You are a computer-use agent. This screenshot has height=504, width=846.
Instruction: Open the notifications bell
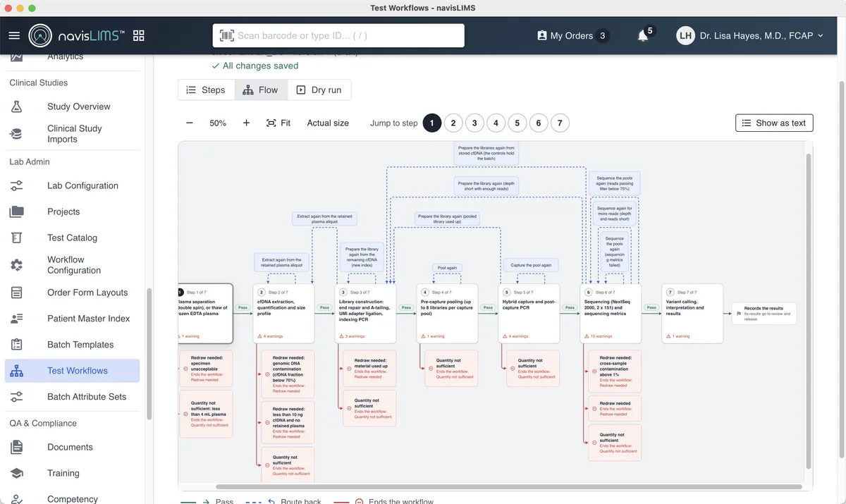tap(643, 36)
